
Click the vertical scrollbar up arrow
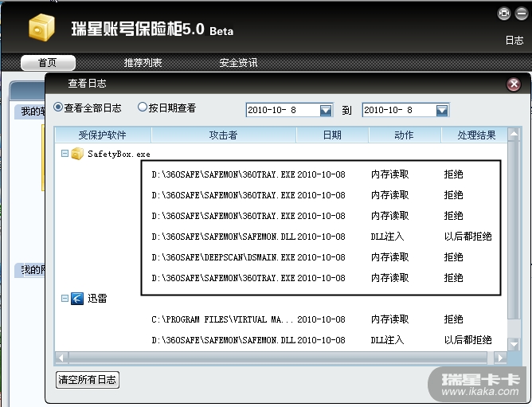(x=514, y=134)
